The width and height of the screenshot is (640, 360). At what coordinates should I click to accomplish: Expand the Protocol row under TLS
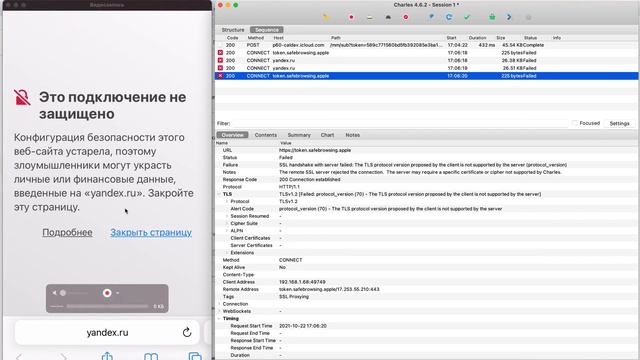(x=227, y=202)
